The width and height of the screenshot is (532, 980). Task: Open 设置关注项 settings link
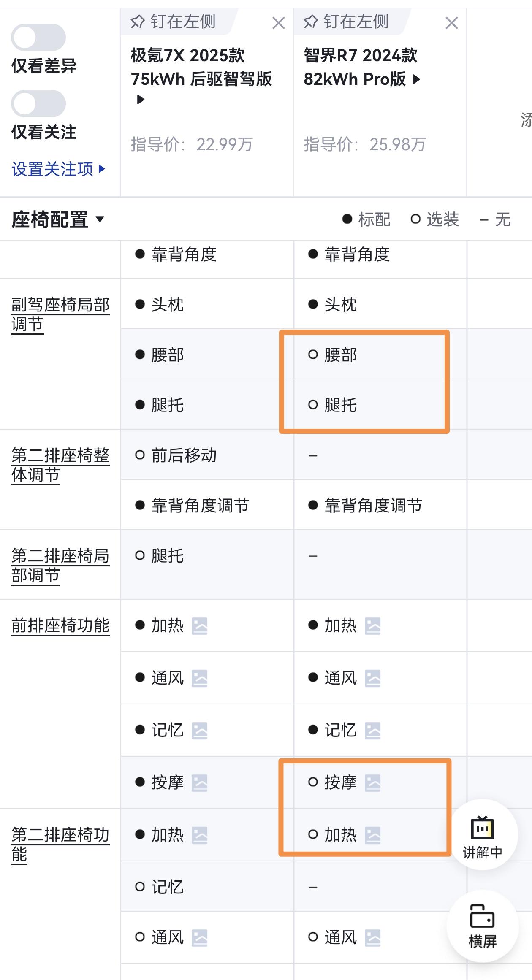(x=58, y=169)
